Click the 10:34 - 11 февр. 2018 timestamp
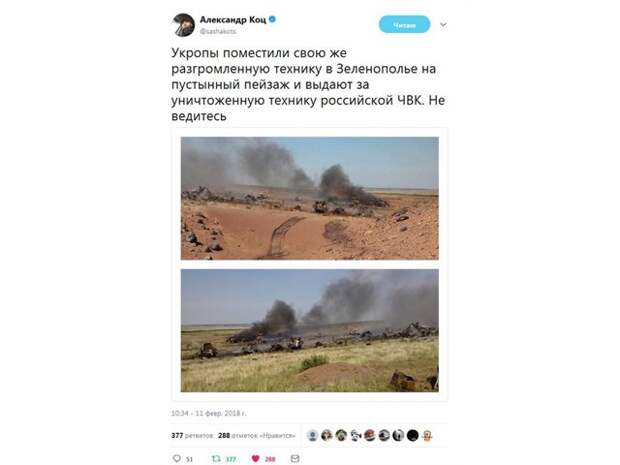Viewport: 620px width, 465px height. click(209, 413)
